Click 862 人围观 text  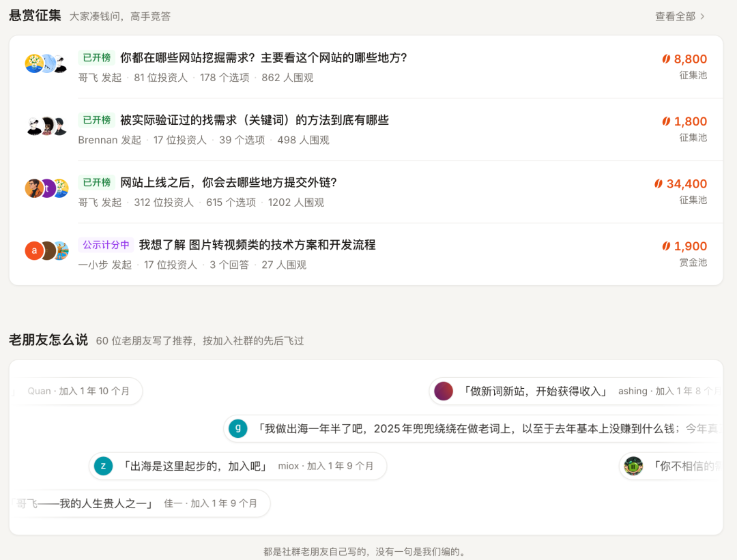point(287,78)
